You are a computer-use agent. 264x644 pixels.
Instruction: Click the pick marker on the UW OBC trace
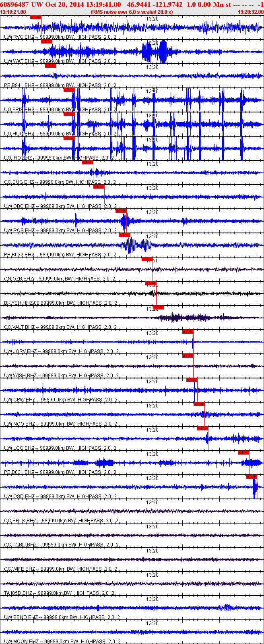click(99, 187)
